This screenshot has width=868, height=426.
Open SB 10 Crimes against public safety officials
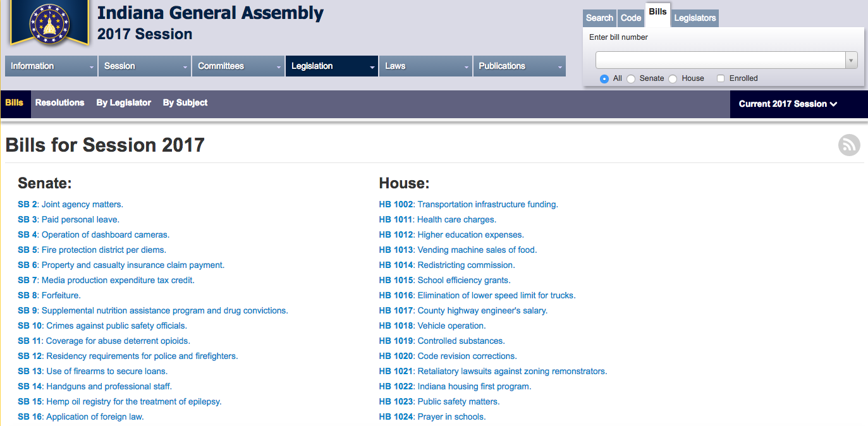(x=102, y=326)
